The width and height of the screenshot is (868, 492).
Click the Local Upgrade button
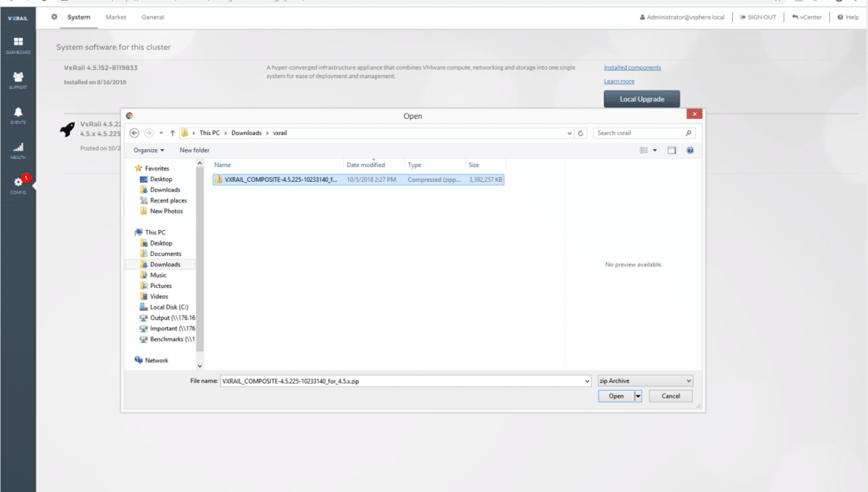642,99
